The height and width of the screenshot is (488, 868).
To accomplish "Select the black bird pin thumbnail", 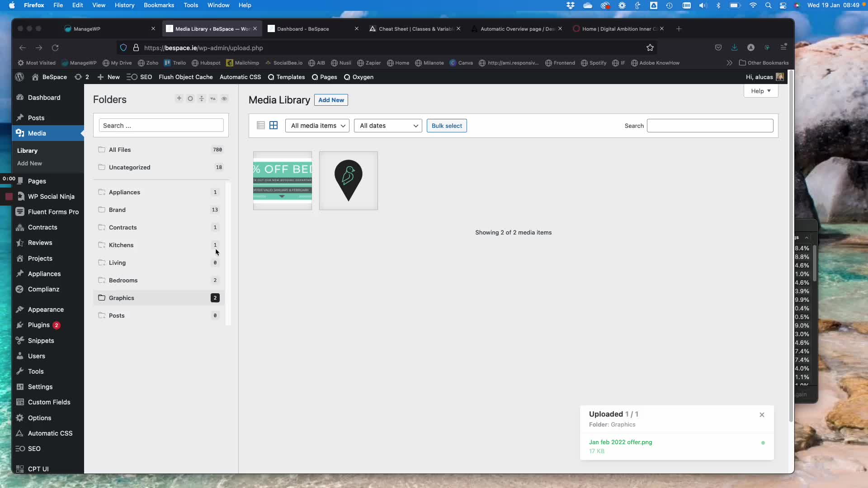I will click(349, 181).
